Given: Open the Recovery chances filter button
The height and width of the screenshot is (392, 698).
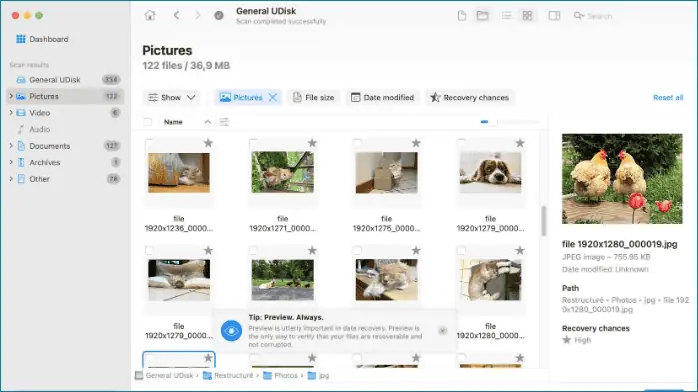Looking at the screenshot, I should (x=470, y=97).
